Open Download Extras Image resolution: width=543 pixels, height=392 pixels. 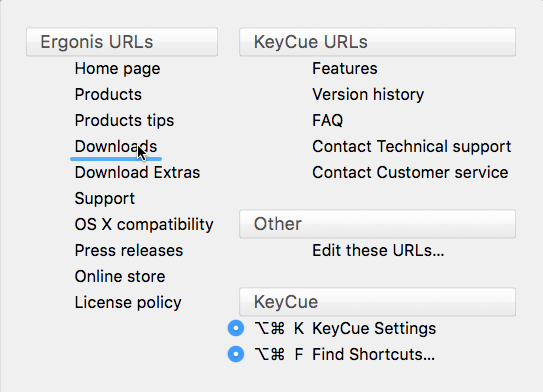pyautogui.click(x=137, y=172)
